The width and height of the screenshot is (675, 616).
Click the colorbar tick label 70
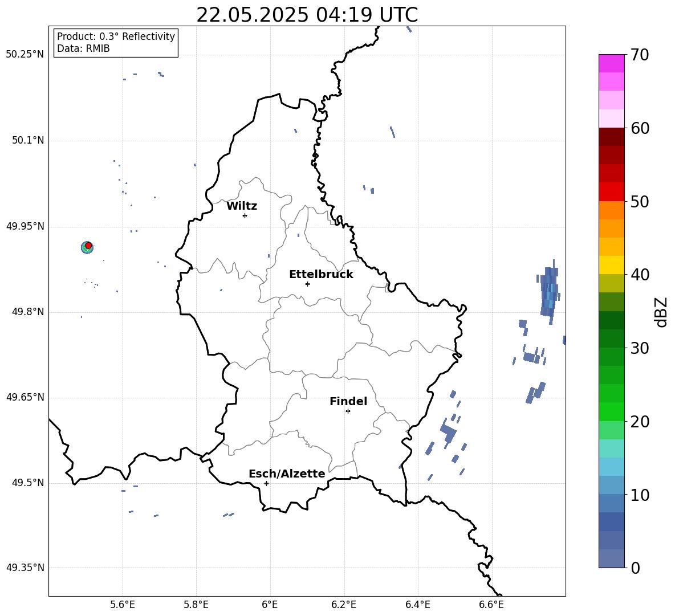point(640,55)
